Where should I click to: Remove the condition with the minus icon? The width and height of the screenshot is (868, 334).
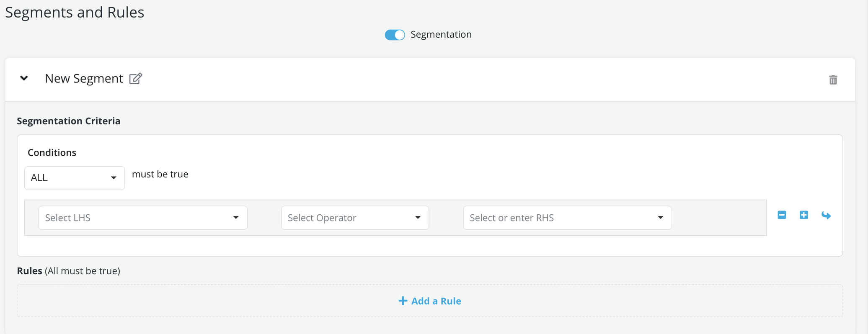click(782, 215)
